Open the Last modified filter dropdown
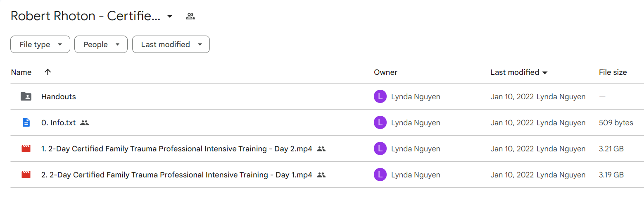Screen dimensions: 644x201 (171, 45)
